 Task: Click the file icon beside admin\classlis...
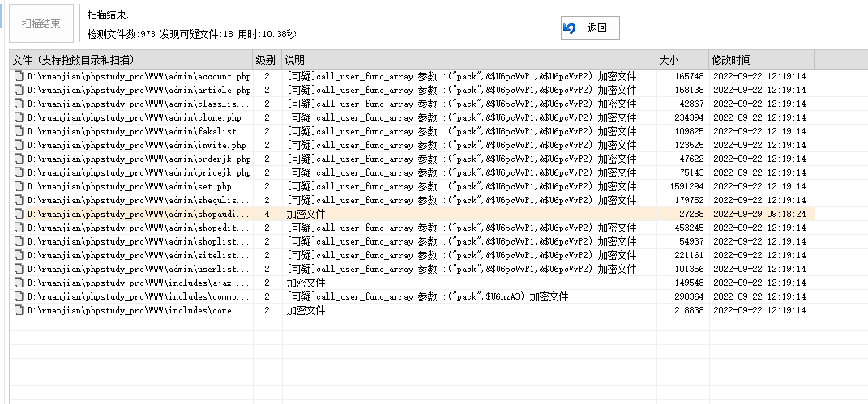pos(19,104)
